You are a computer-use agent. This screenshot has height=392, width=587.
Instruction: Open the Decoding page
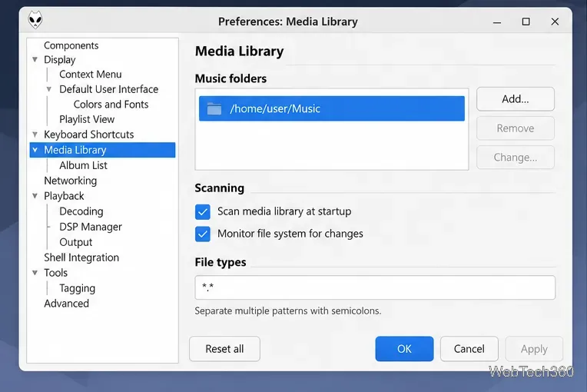click(81, 211)
